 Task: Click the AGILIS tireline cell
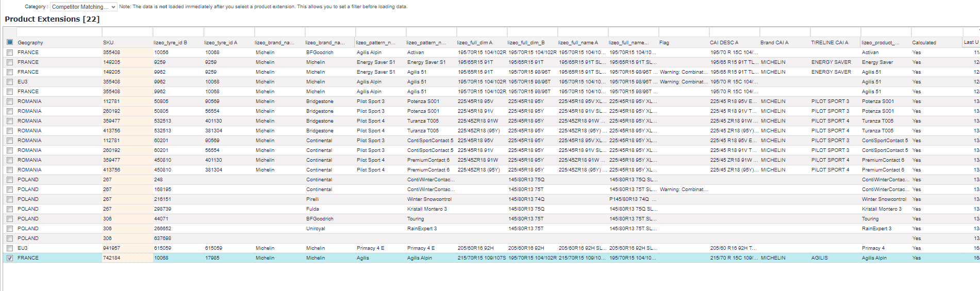[819, 258]
